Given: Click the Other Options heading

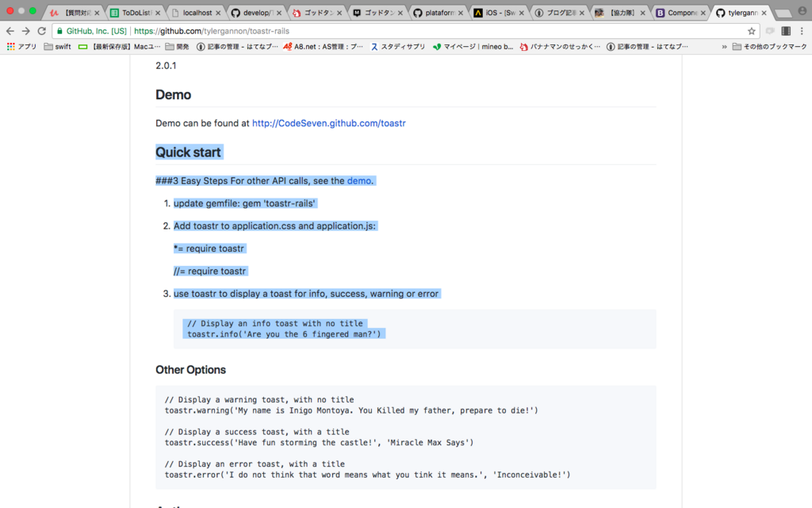Looking at the screenshot, I should pos(190,370).
